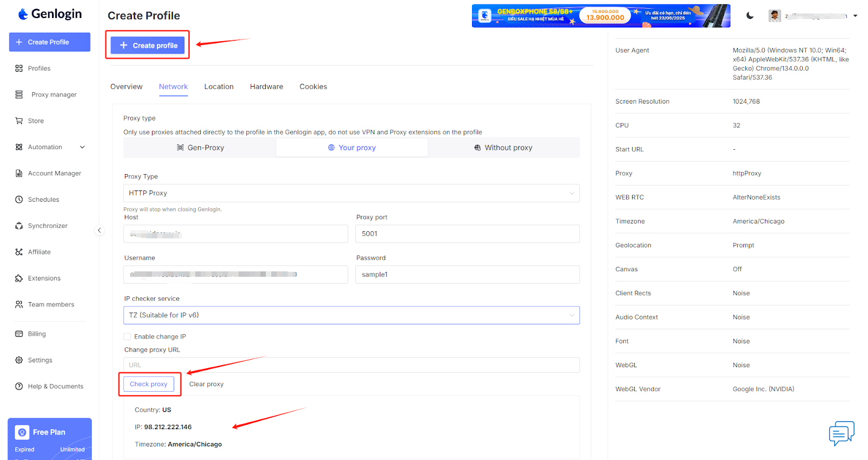The height and width of the screenshot is (460, 868).
Task: Collapse the sidebar with arrow handle
Action: coord(99,231)
